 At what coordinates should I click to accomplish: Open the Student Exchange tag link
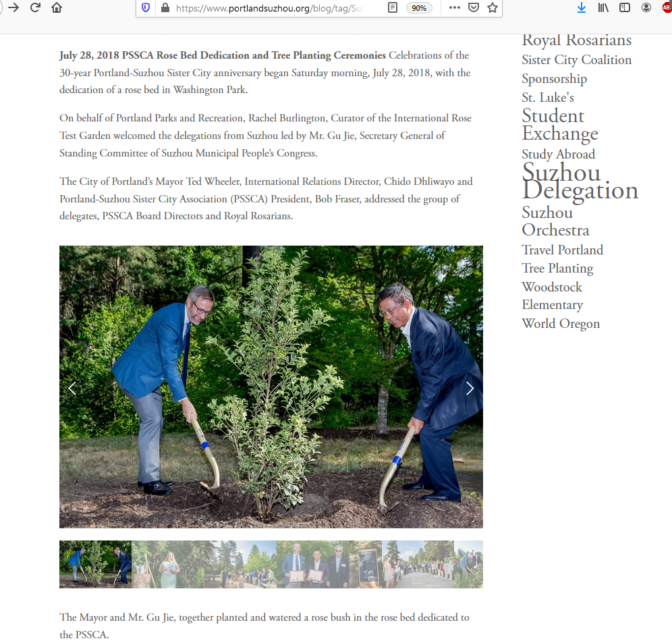[560, 125]
